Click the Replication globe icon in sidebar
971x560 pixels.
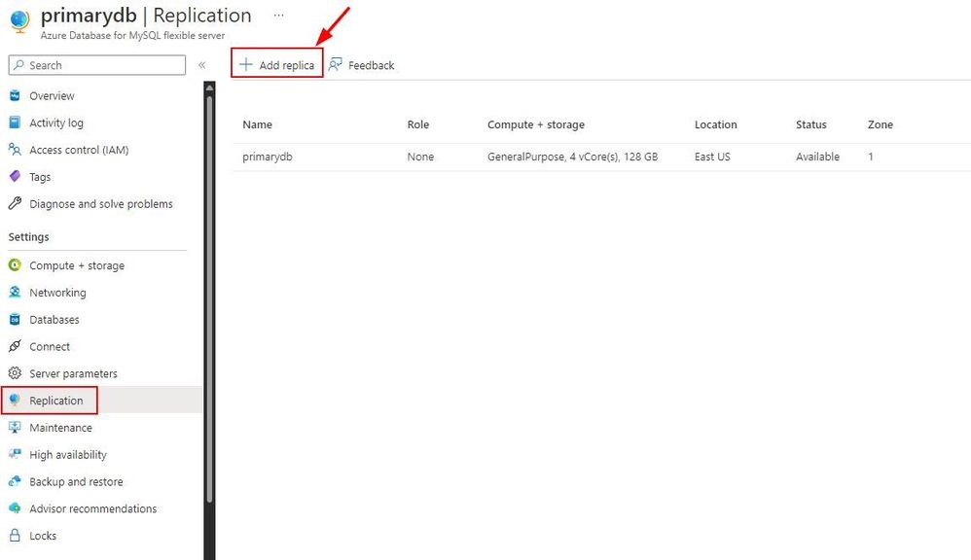[x=15, y=401]
